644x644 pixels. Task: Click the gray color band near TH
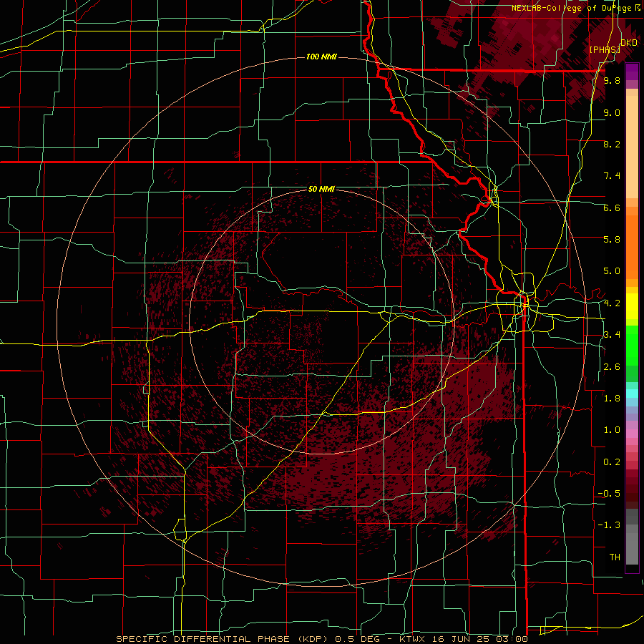click(632, 550)
